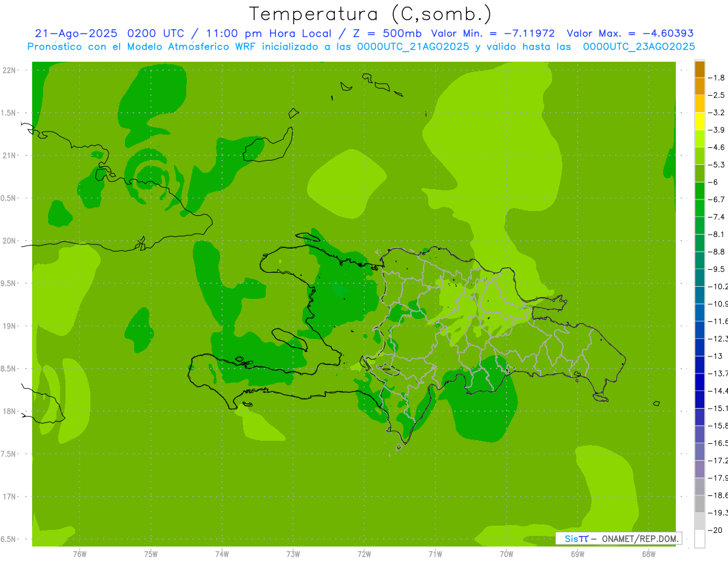Click the "69W" longitude label
This screenshot has height=562, width=728.
[x=578, y=554]
